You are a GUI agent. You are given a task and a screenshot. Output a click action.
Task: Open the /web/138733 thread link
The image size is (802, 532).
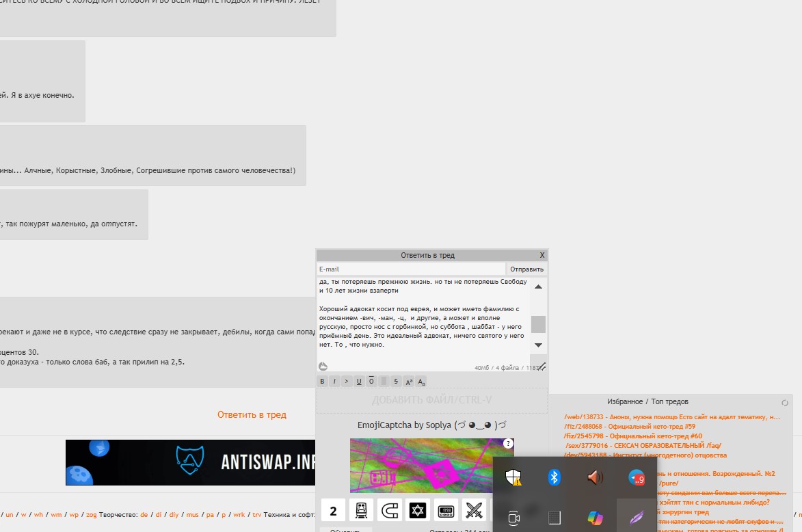coord(672,417)
